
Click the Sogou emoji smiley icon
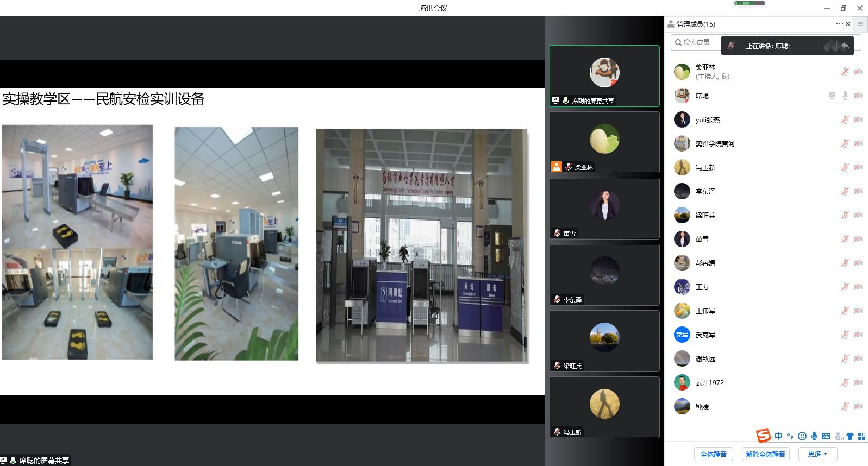(802, 436)
